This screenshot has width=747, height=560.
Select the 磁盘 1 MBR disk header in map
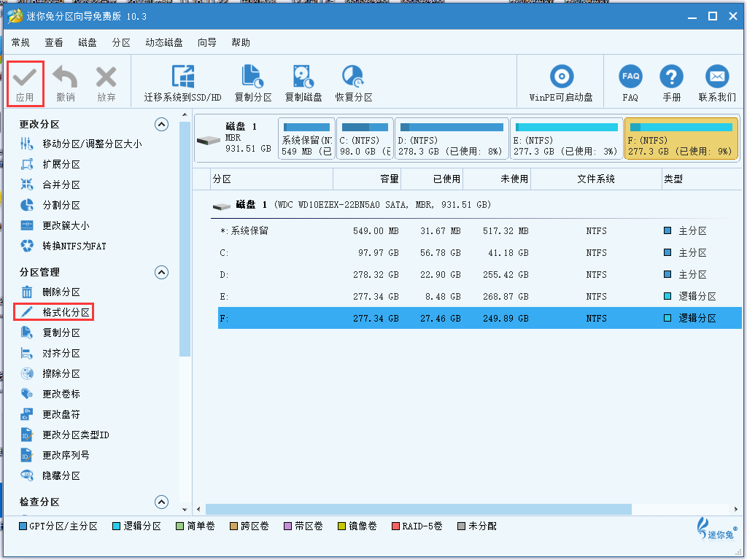tap(236, 139)
